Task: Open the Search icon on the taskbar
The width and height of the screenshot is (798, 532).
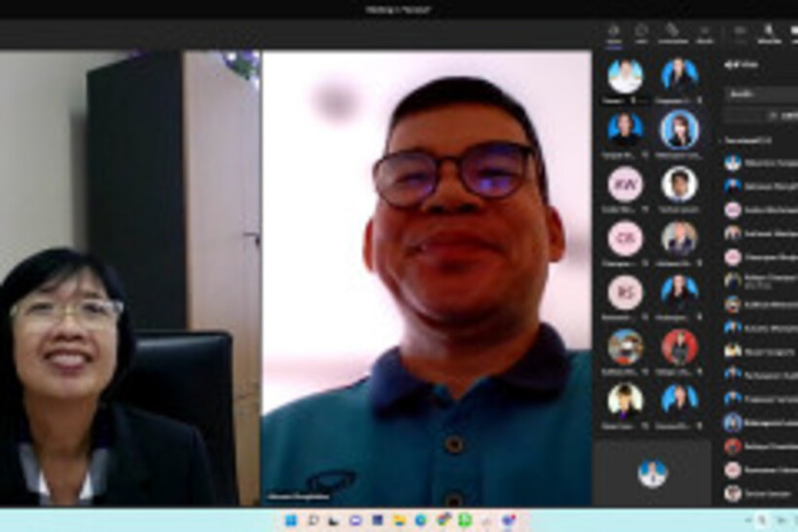Action: click(x=312, y=520)
